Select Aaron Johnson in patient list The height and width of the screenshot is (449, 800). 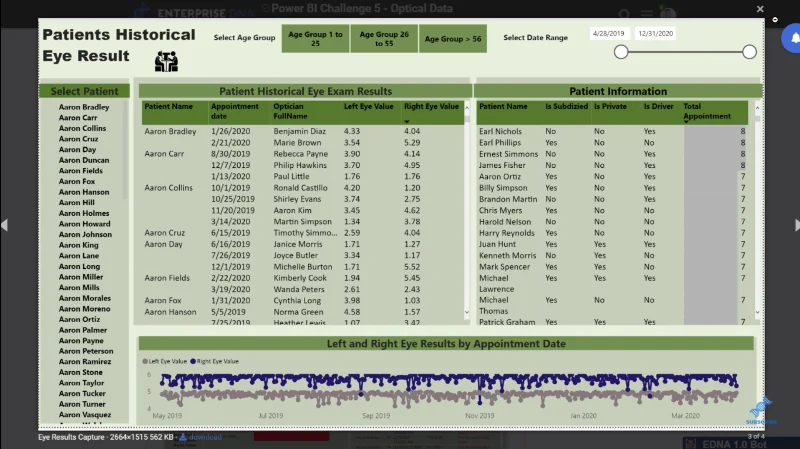click(x=85, y=235)
